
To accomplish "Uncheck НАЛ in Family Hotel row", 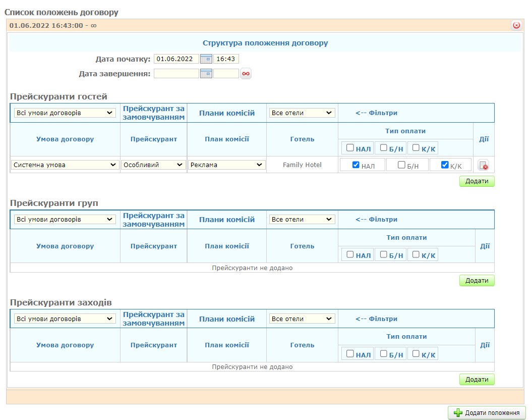I will point(356,165).
